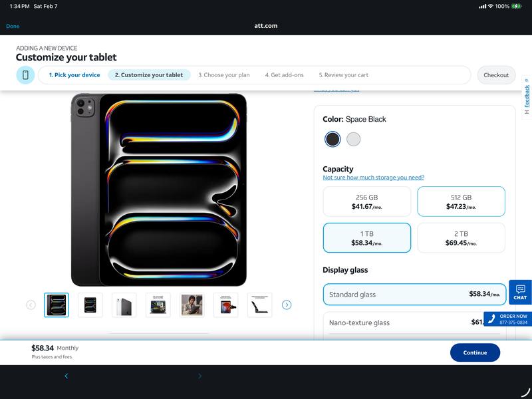Go to step 1 Pick your device
Viewport: 532px width, 399px height.
click(x=74, y=75)
